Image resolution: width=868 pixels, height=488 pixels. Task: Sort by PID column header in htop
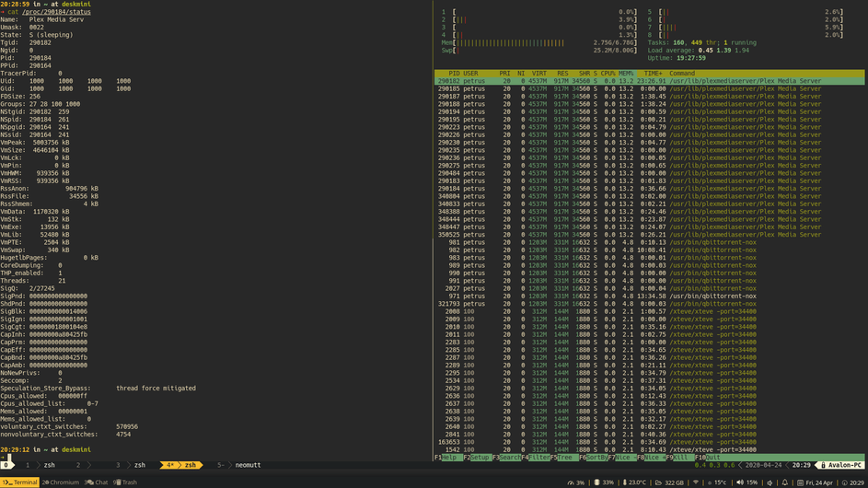coord(454,73)
